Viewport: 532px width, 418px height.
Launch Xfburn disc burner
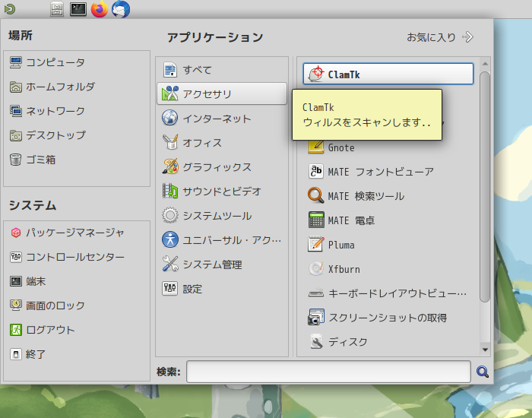388,269
